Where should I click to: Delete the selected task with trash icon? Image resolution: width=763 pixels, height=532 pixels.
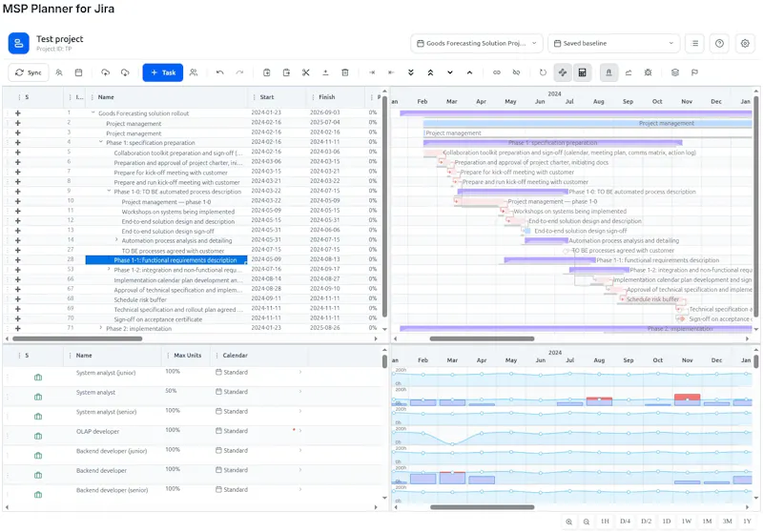click(x=345, y=72)
